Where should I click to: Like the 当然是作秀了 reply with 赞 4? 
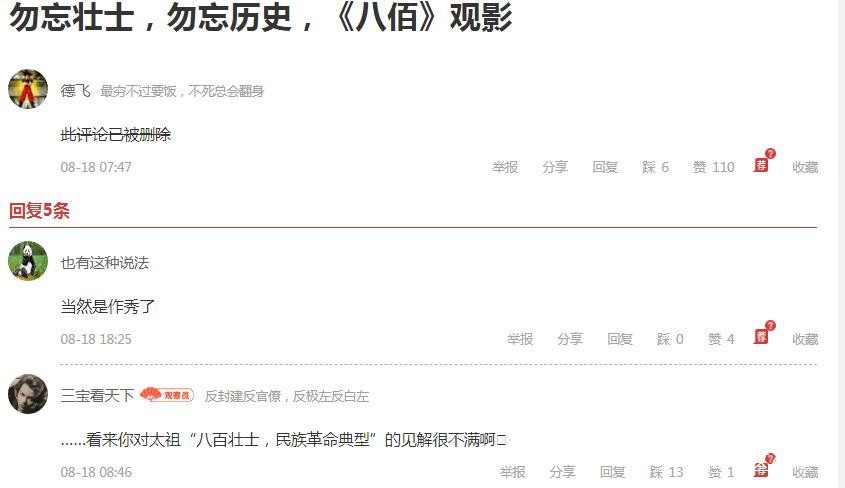(x=721, y=339)
